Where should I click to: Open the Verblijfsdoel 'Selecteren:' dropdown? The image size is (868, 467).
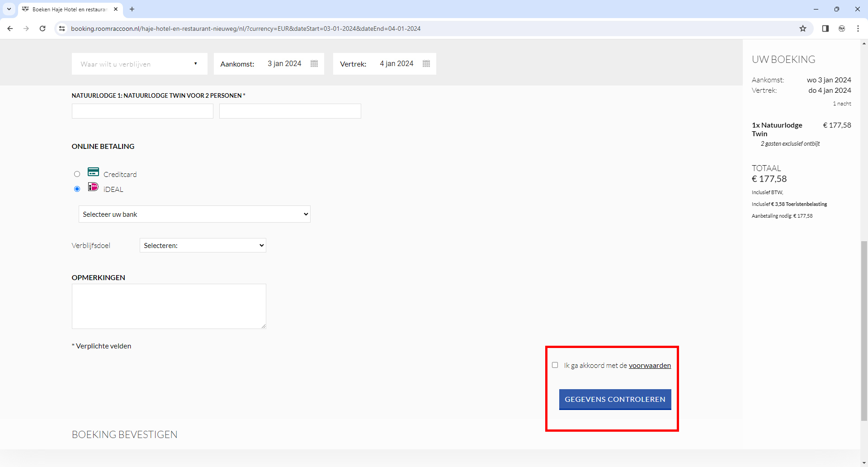point(203,245)
